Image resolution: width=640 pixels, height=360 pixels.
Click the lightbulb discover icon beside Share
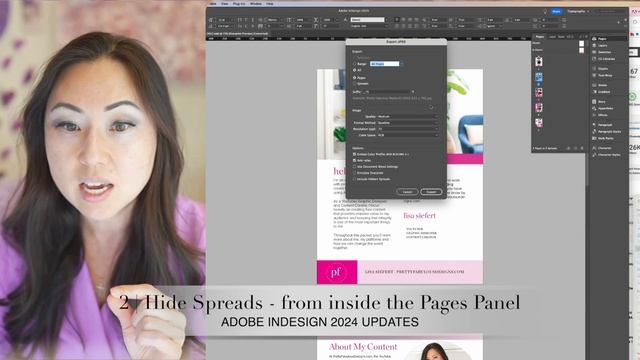545,12
